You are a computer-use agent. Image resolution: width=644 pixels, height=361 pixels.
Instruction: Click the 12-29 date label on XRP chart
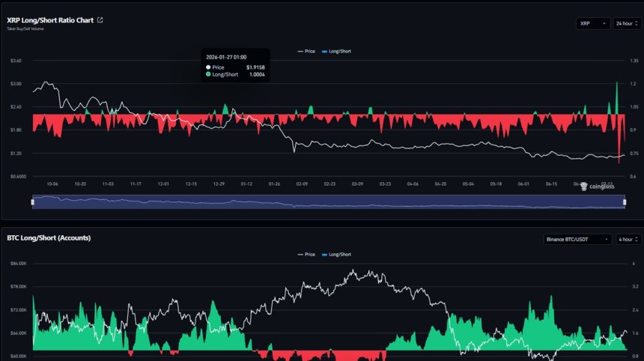click(x=219, y=184)
